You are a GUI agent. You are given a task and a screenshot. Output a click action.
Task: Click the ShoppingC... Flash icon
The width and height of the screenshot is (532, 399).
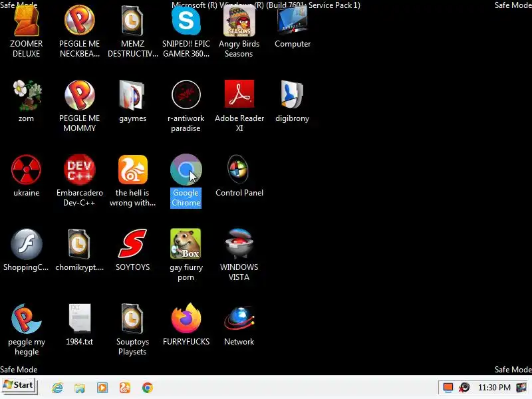(26, 244)
